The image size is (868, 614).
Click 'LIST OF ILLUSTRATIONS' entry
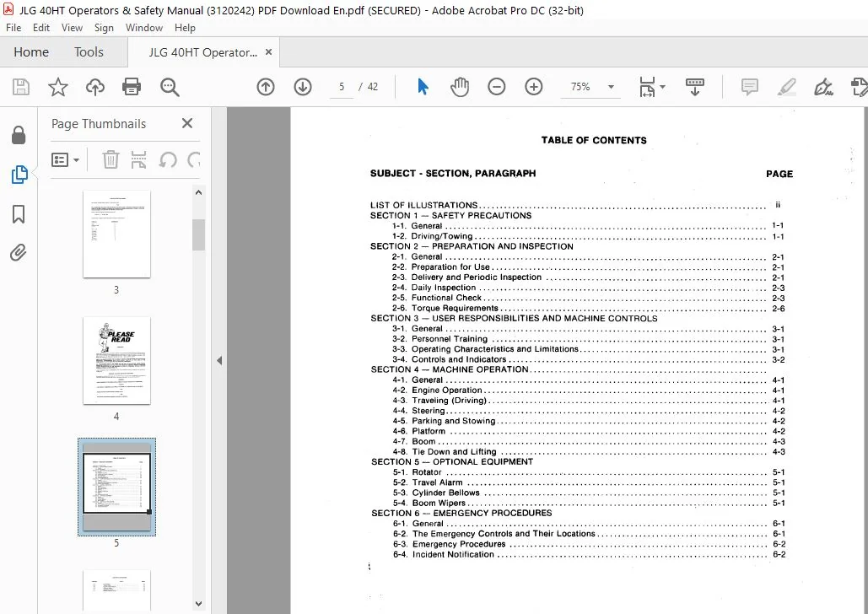tap(423, 205)
